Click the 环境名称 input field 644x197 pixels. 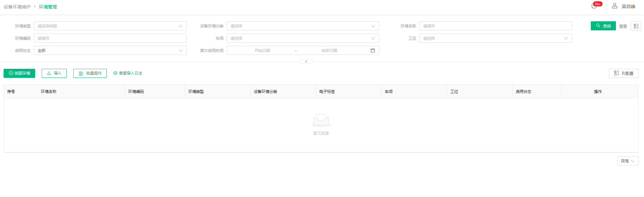pos(495,26)
